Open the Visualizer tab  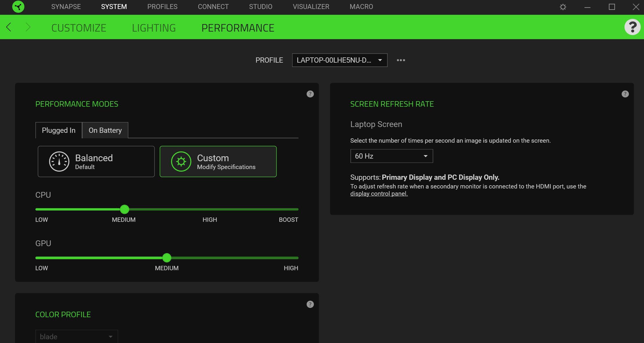(311, 7)
